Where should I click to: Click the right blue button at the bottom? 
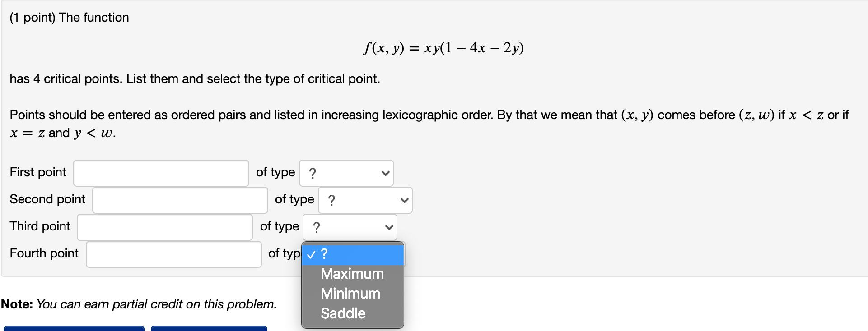point(210,329)
